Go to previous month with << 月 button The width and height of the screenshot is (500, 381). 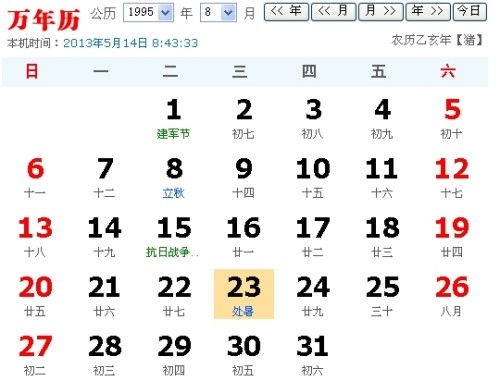click(333, 12)
